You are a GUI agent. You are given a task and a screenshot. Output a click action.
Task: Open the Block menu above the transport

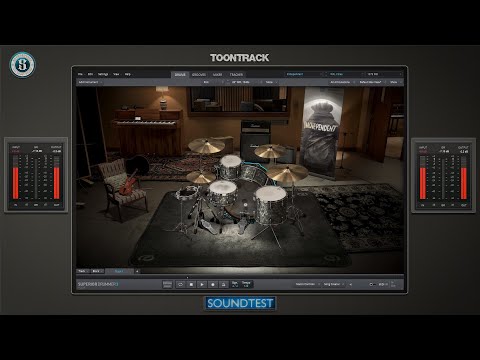point(97,271)
